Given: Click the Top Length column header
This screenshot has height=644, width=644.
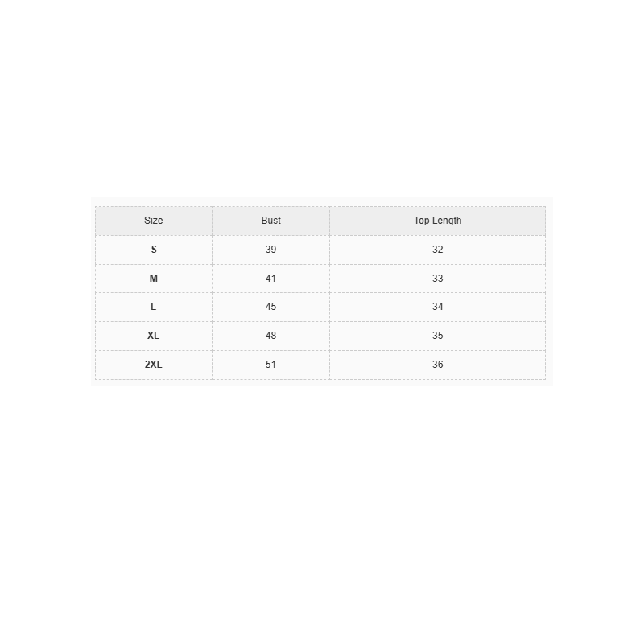Looking at the screenshot, I should [x=437, y=221].
